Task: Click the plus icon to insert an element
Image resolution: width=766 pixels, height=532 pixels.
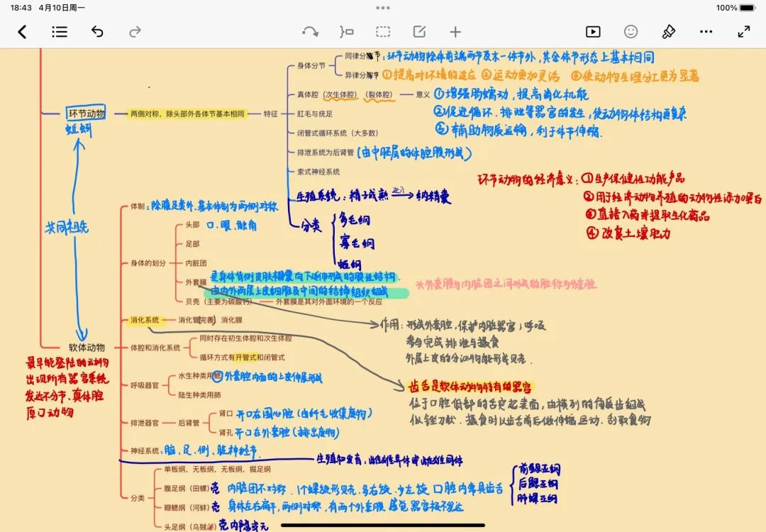Action: pyautogui.click(x=455, y=32)
